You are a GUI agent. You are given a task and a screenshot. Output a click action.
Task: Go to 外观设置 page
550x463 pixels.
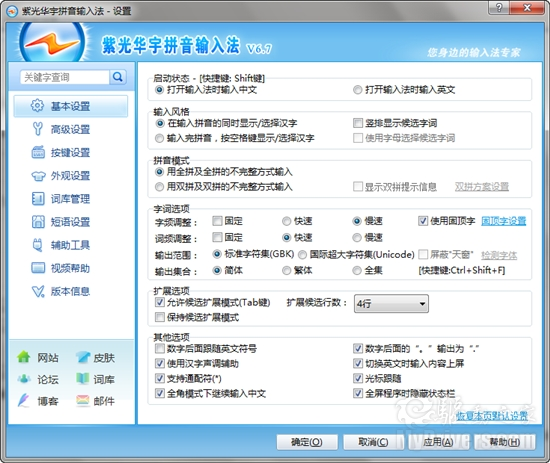(71, 175)
